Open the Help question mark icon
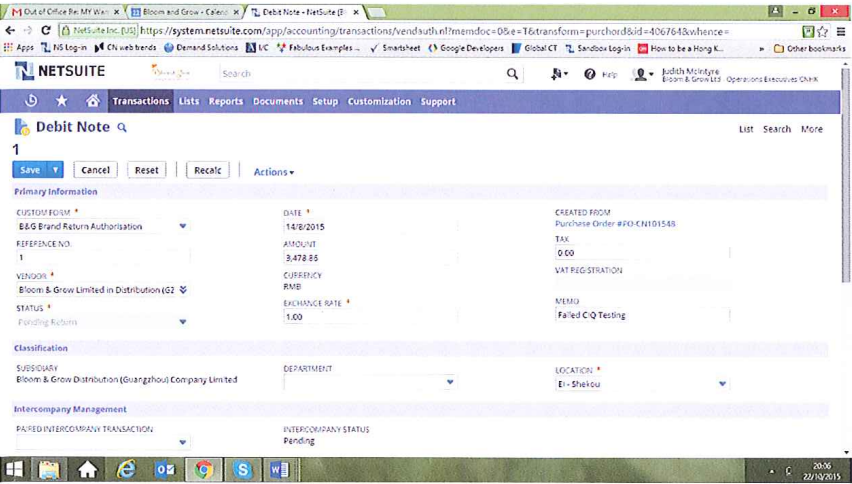Screen dimensions: 852x484 point(590,74)
